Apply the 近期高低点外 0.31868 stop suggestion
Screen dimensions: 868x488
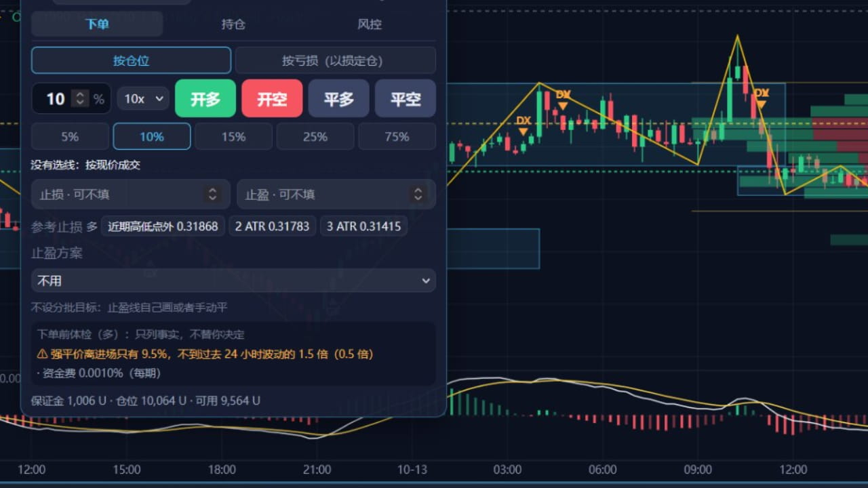point(163,226)
